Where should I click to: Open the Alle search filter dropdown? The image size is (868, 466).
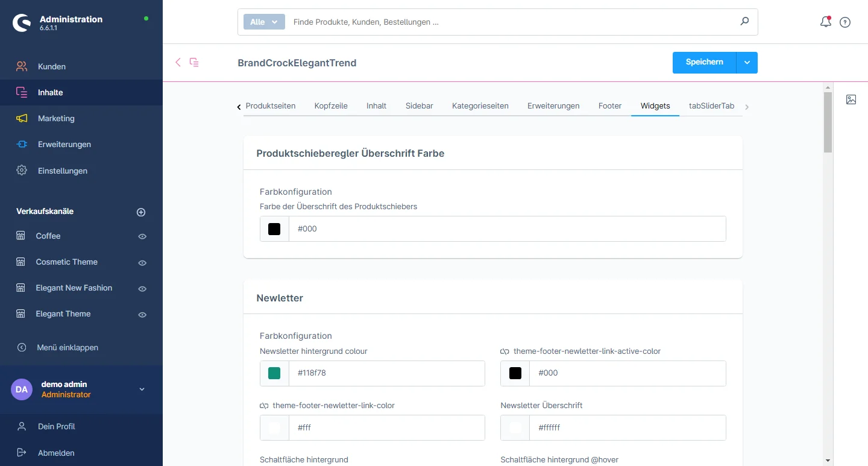(x=263, y=22)
